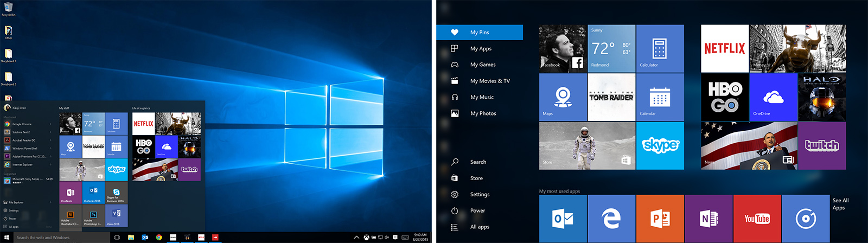The height and width of the screenshot is (243, 868).
Task: Open the Adobe Photoshop tile in the desktop Start menu
Action: tap(93, 215)
